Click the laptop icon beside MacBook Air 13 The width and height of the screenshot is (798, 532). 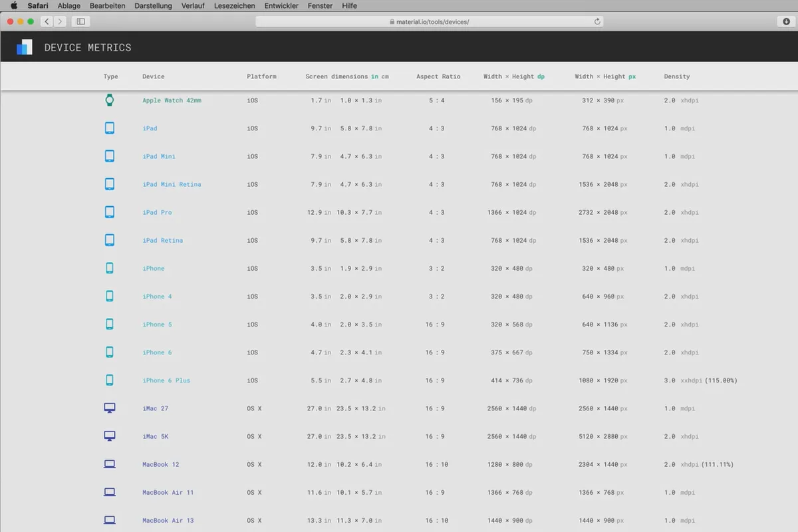(x=110, y=520)
